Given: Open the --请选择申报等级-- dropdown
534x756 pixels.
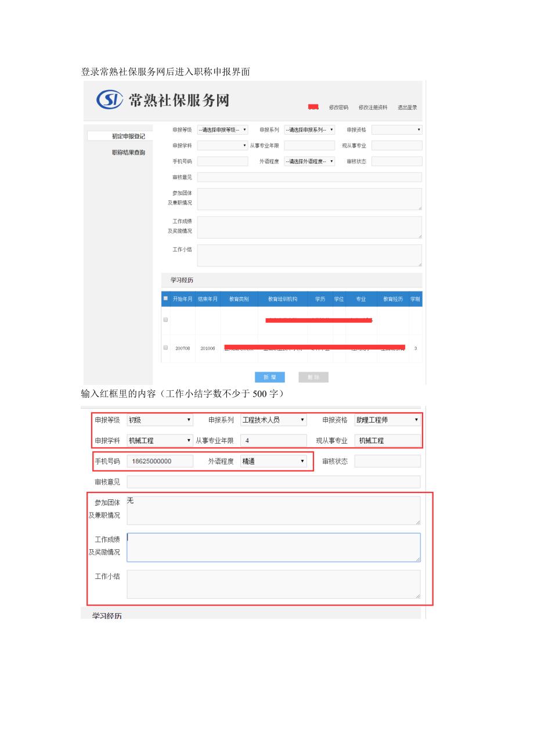Looking at the screenshot, I should (223, 130).
